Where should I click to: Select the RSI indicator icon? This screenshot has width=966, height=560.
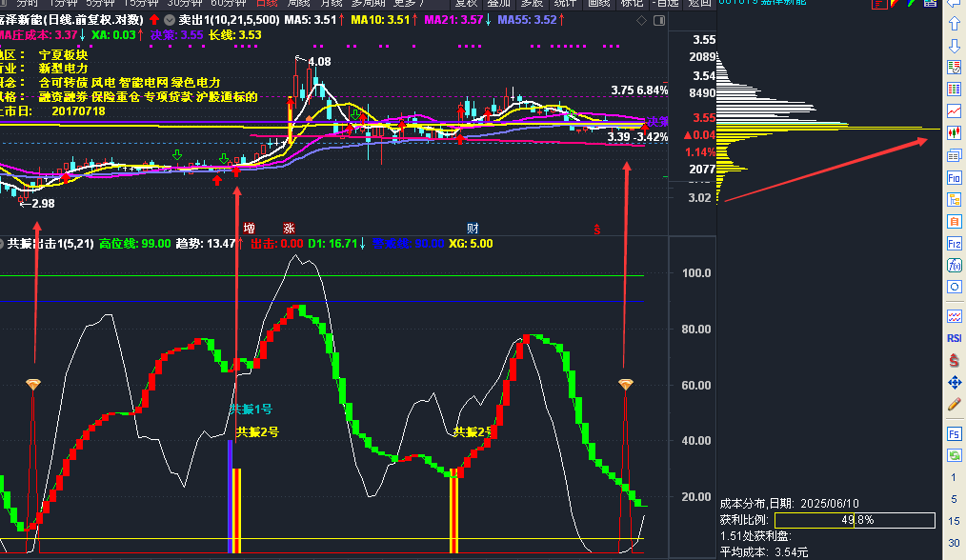[955, 338]
